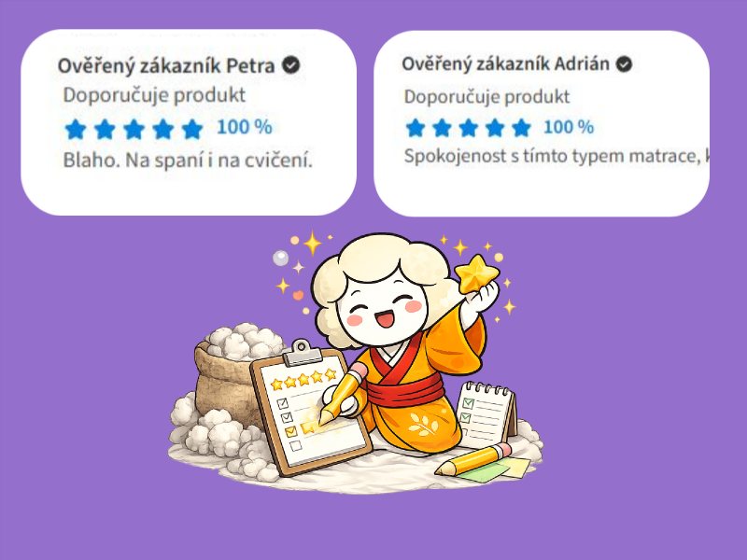Click the golden star held by the mascot
The height and width of the screenshot is (560, 747).
point(476,273)
